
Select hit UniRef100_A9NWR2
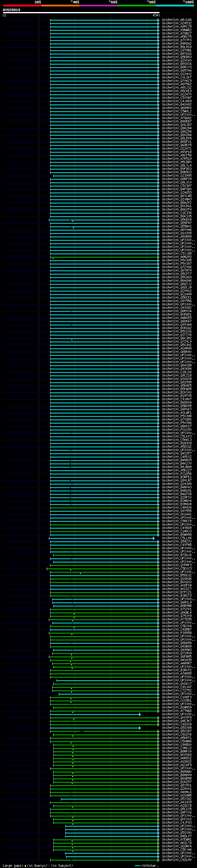[177, 30]
